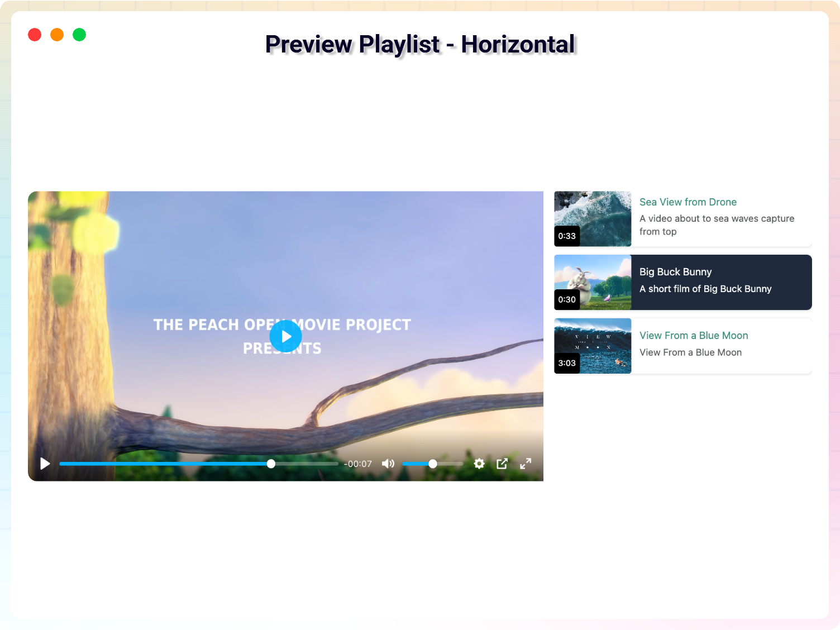Enter fullscreen with the expand arrows icon
This screenshot has height=630, width=840.
tap(526, 464)
